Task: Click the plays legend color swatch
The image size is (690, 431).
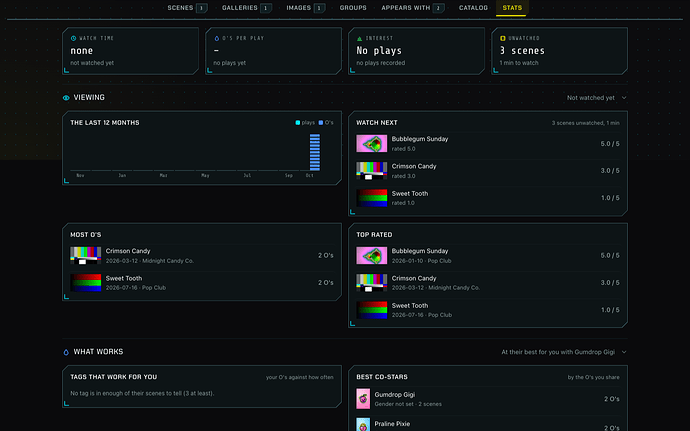Action: tap(298, 123)
